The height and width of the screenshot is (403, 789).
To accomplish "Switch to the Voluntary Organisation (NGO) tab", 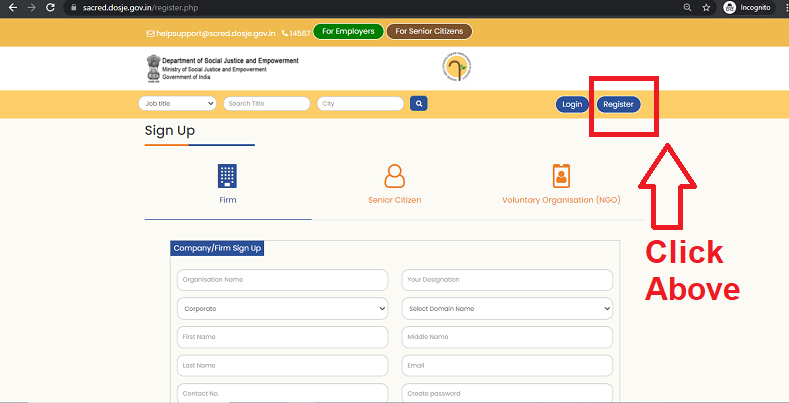I will [x=561, y=200].
